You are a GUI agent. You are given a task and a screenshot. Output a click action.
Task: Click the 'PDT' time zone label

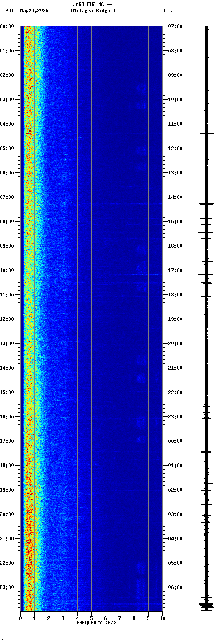(9, 11)
